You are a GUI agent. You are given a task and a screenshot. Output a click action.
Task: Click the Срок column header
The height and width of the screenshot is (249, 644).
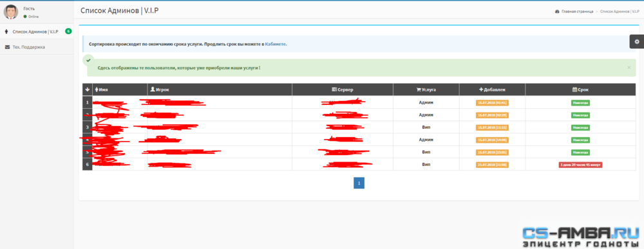tap(580, 89)
